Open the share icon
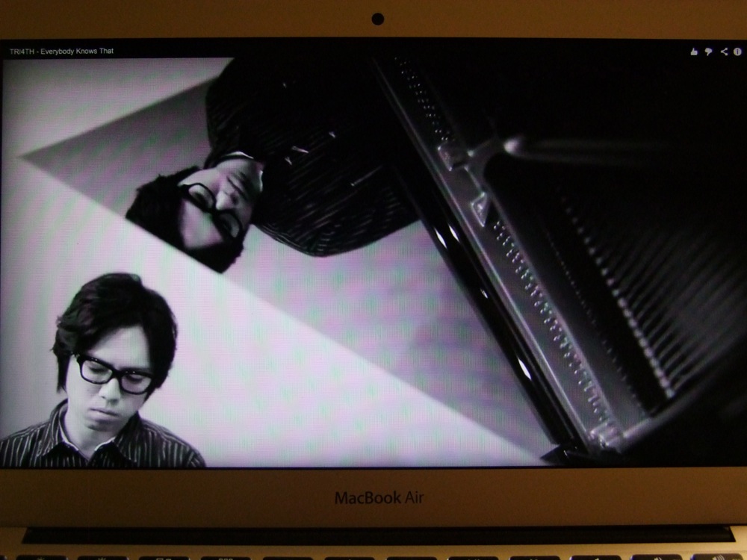The height and width of the screenshot is (560, 747). 724,52
